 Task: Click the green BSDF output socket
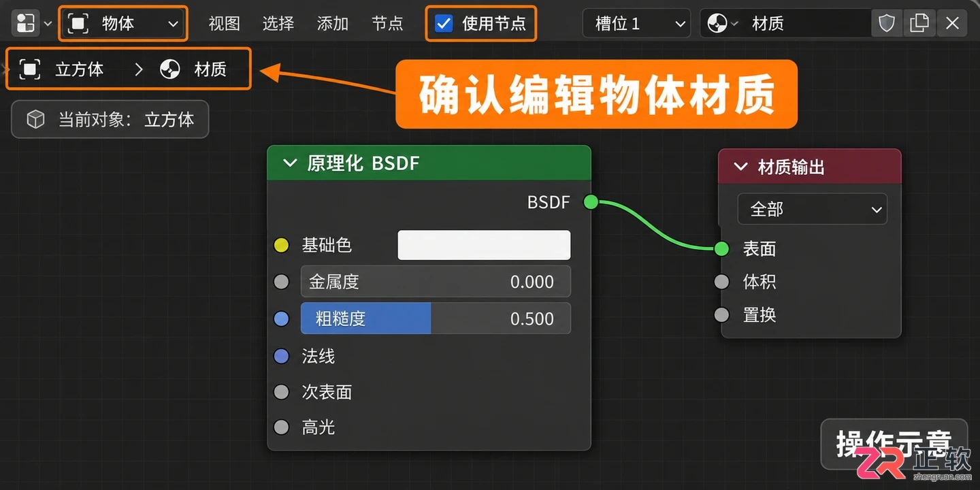point(591,202)
